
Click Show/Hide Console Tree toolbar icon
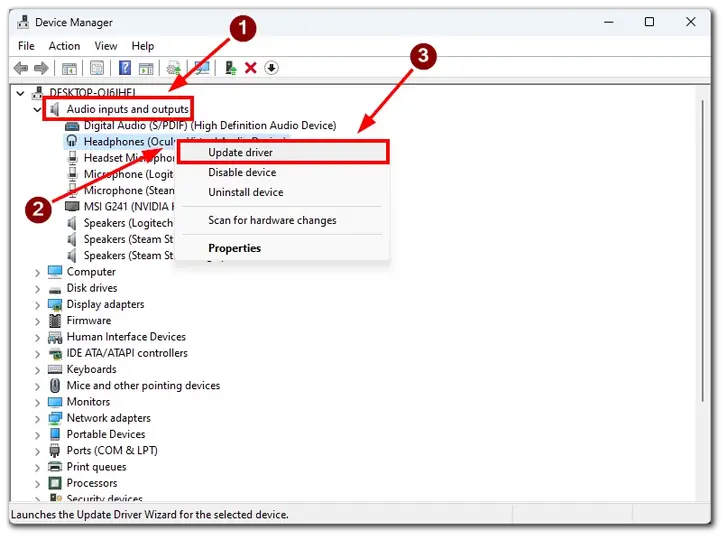pos(70,69)
